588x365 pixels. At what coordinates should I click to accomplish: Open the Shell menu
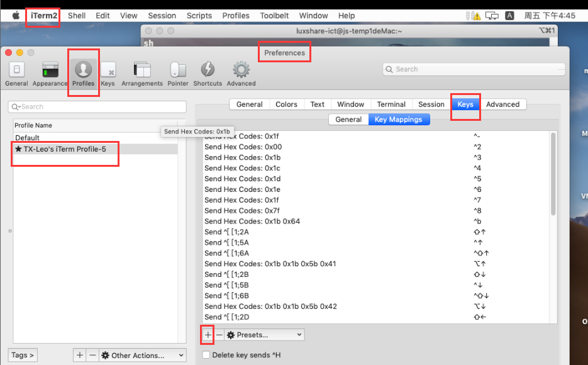tap(77, 16)
